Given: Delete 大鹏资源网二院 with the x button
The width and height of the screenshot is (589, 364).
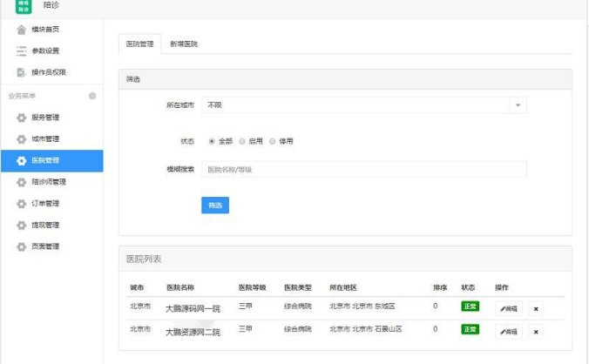Looking at the screenshot, I should pos(536,332).
